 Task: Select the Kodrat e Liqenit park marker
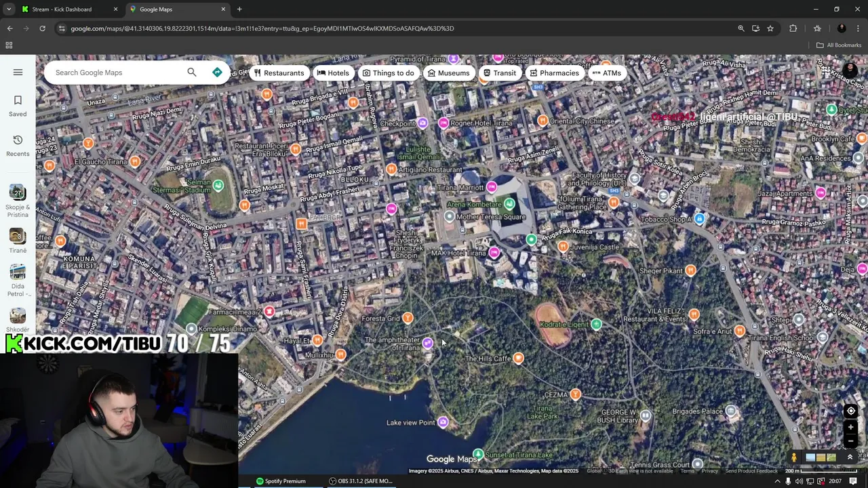pyautogui.click(x=596, y=324)
